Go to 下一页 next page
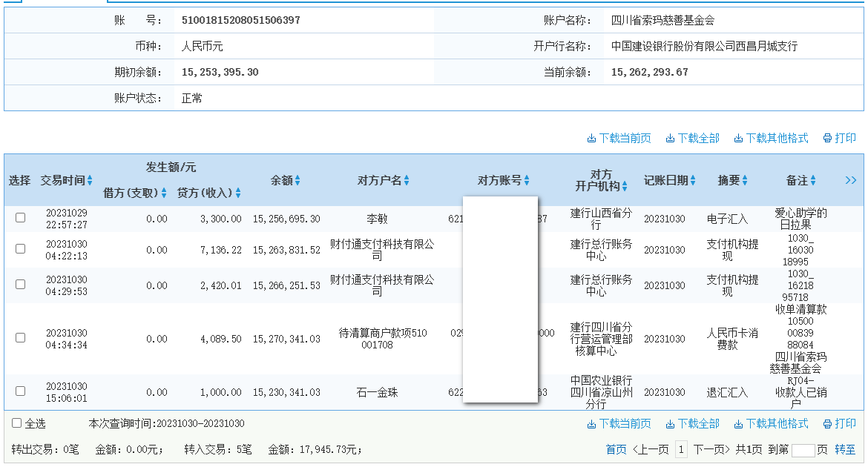The height and width of the screenshot is (467, 868). (x=711, y=449)
